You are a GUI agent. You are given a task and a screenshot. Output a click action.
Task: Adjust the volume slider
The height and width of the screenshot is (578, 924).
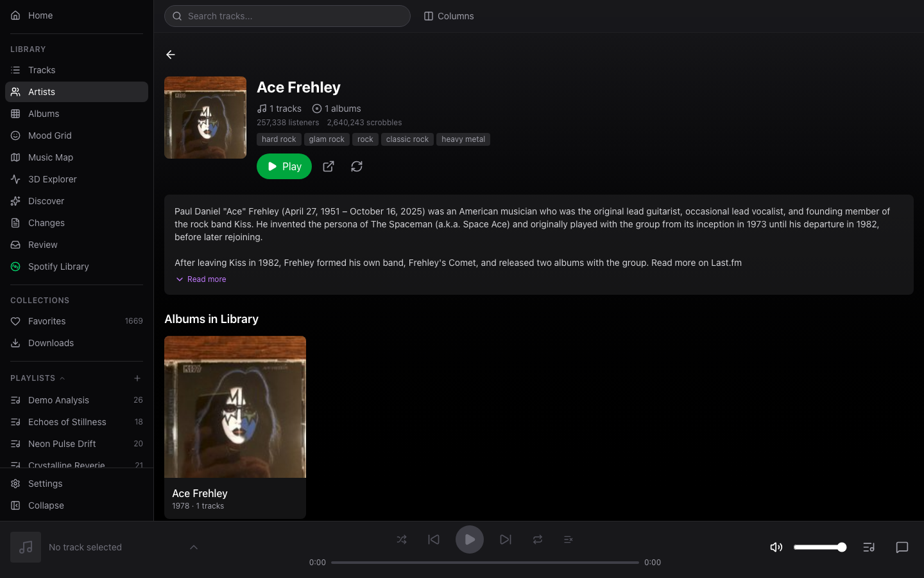[820, 547]
